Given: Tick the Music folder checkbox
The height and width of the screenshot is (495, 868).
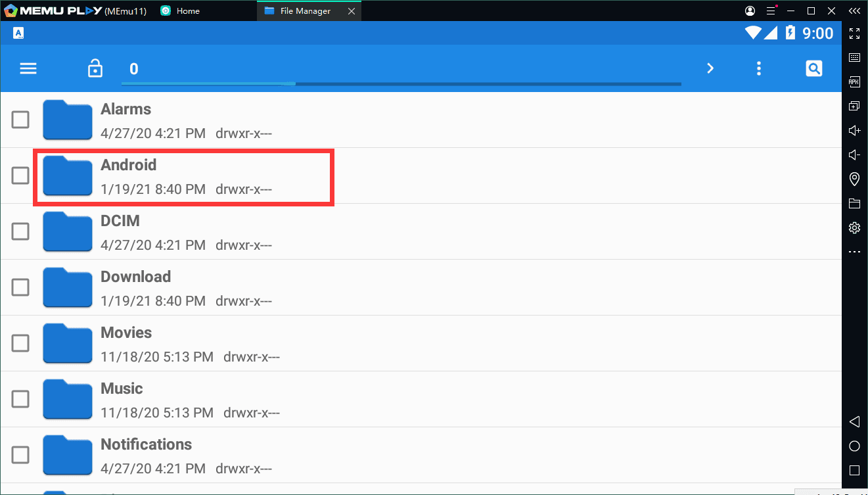Looking at the screenshot, I should [20, 399].
